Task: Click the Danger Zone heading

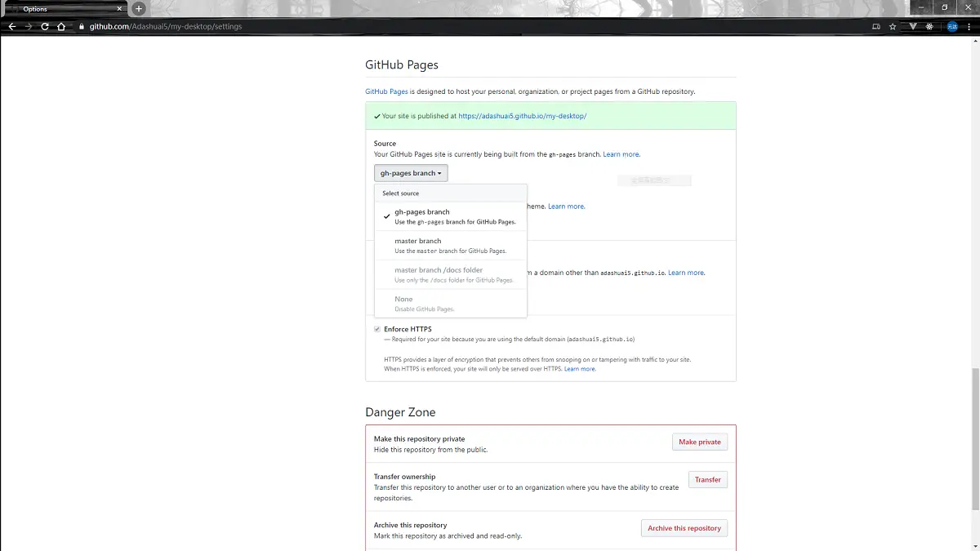Action: (x=400, y=412)
